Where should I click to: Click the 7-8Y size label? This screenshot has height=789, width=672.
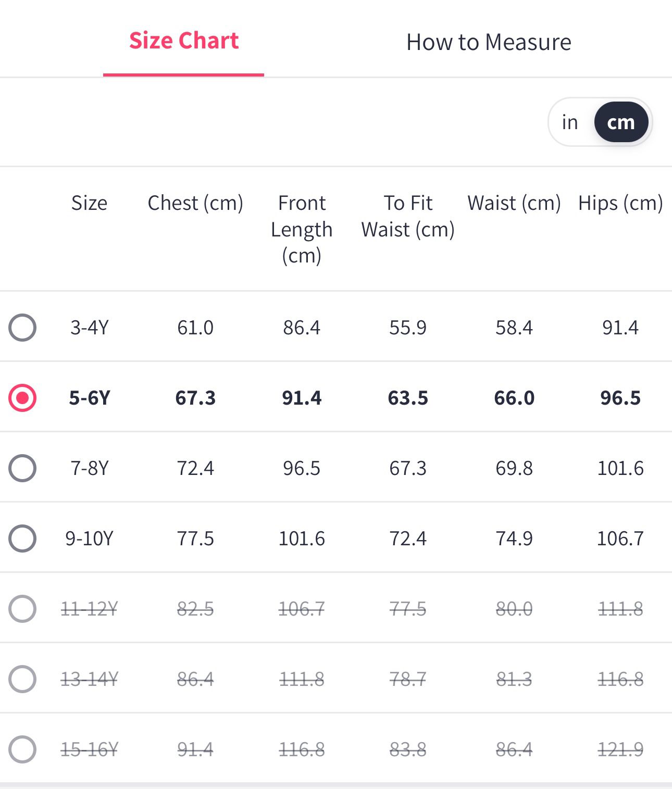90,468
